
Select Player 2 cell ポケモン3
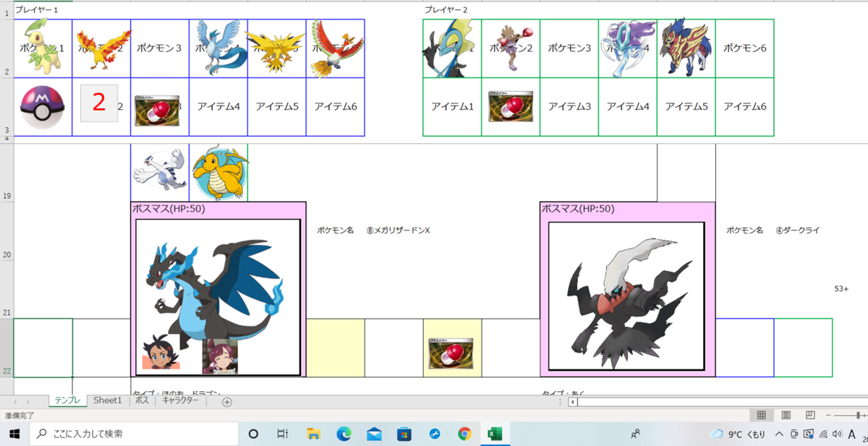click(x=569, y=48)
